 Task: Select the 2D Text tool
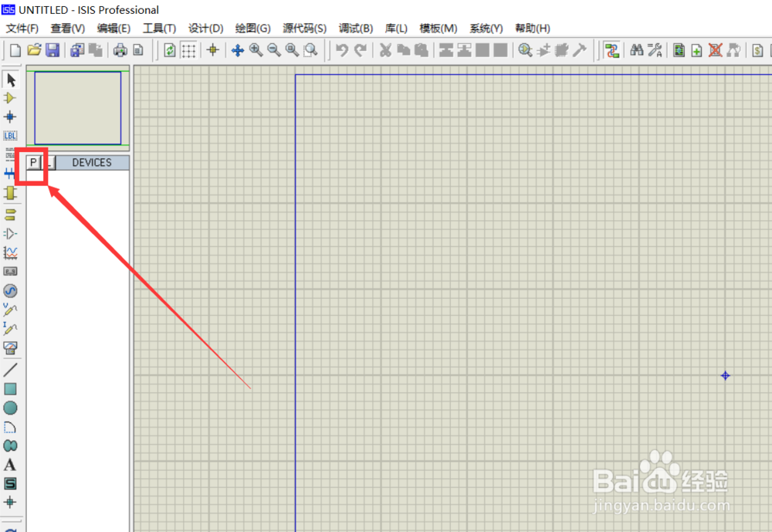click(x=10, y=465)
